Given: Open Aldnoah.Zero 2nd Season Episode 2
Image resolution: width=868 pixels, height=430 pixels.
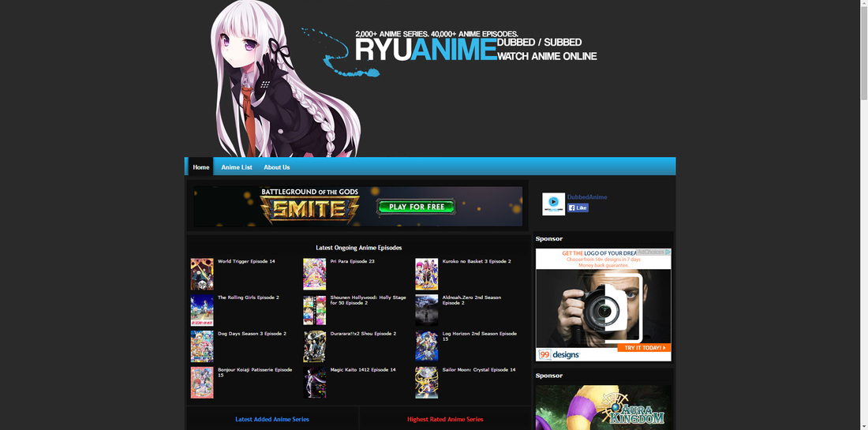Looking at the screenshot, I should 472,300.
